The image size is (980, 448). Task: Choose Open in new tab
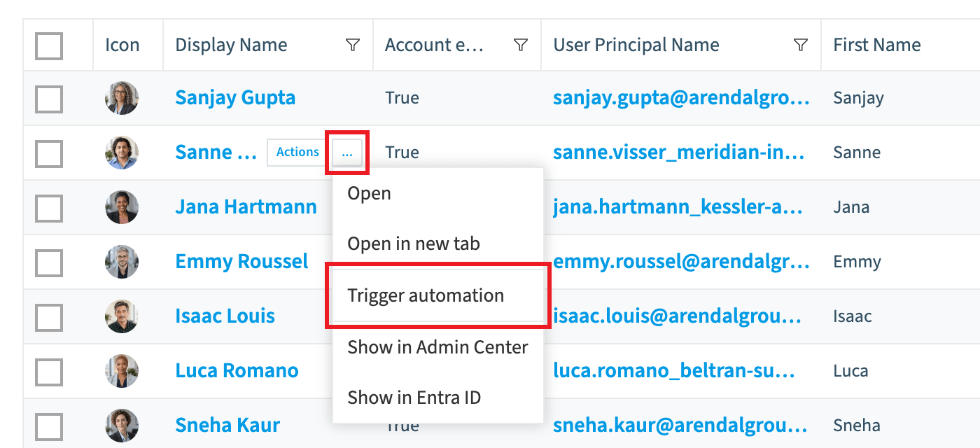point(438,244)
